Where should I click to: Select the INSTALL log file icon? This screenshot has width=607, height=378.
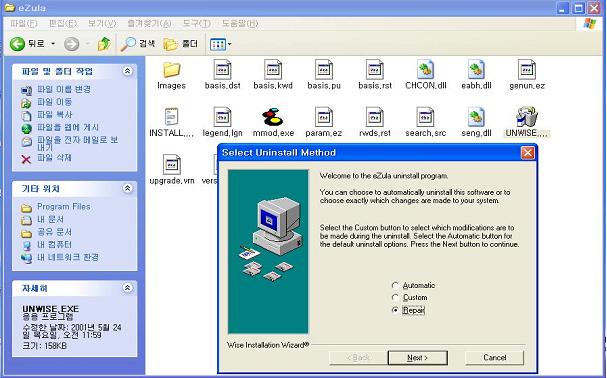pos(171,117)
